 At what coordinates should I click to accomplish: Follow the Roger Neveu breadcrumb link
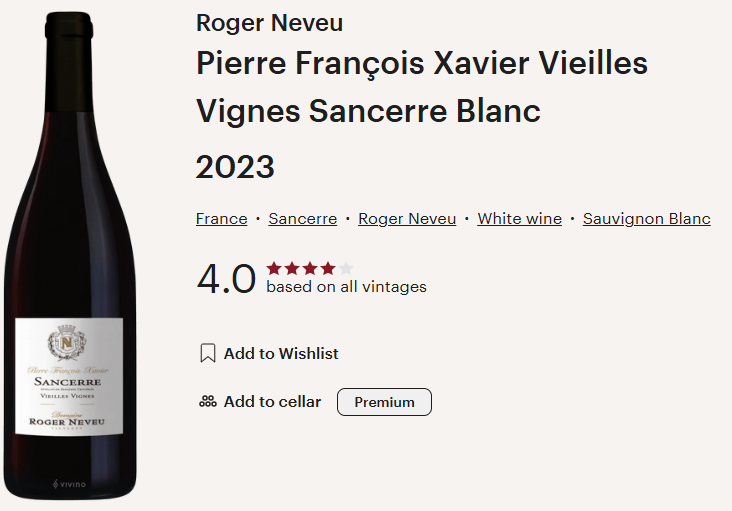[407, 219]
